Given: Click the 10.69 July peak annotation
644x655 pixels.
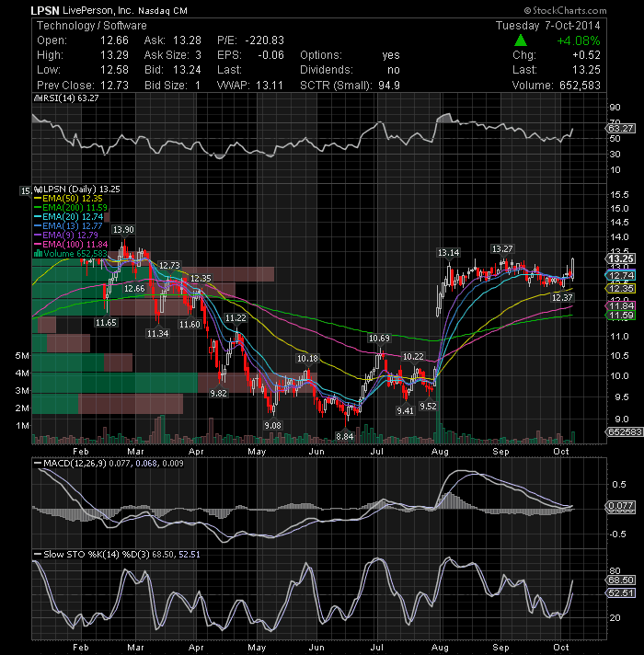Looking at the screenshot, I should pos(379,338).
